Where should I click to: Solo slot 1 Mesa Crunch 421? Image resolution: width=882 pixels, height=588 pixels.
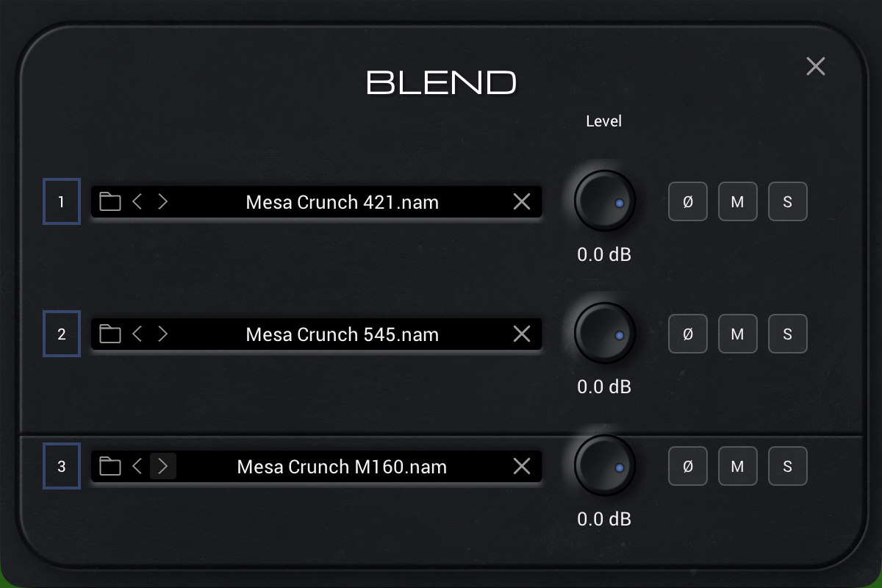point(788,201)
